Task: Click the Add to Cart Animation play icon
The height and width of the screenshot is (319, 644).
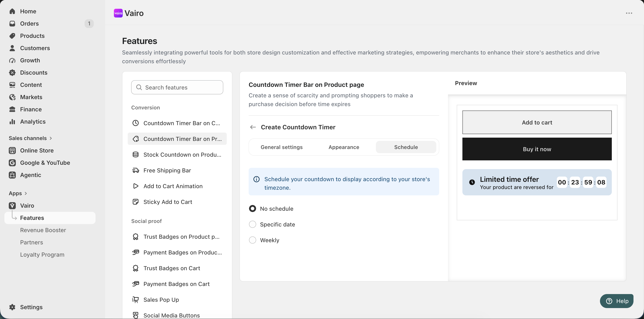Action: coord(136,186)
